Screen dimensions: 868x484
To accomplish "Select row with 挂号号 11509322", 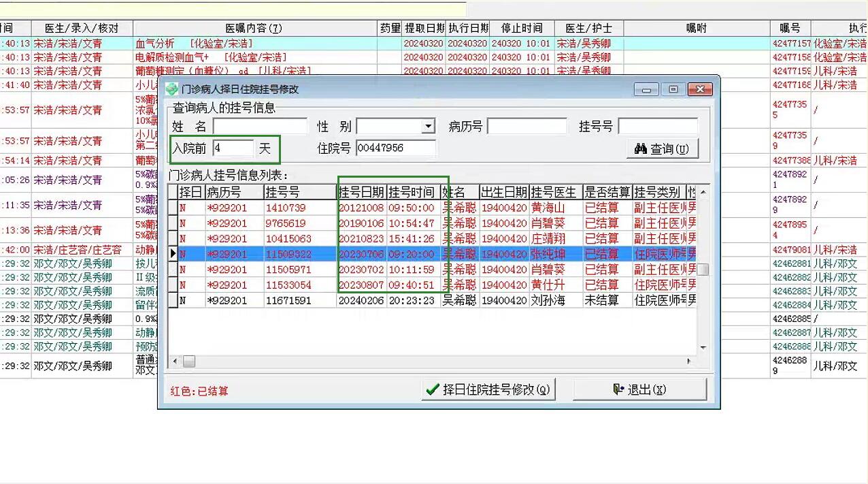I will click(433, 254).
